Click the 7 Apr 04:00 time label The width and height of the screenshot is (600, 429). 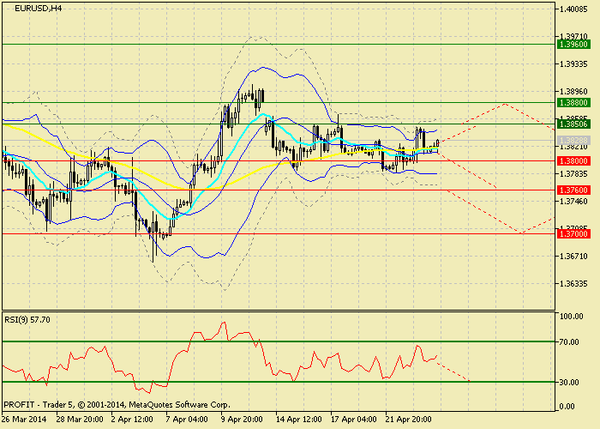pos(187,419)
